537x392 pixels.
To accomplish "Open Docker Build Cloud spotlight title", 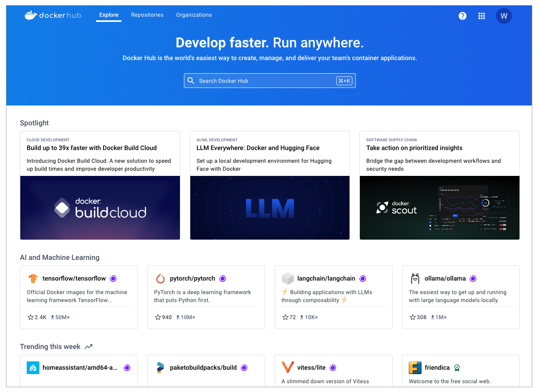I will [92, 148].
